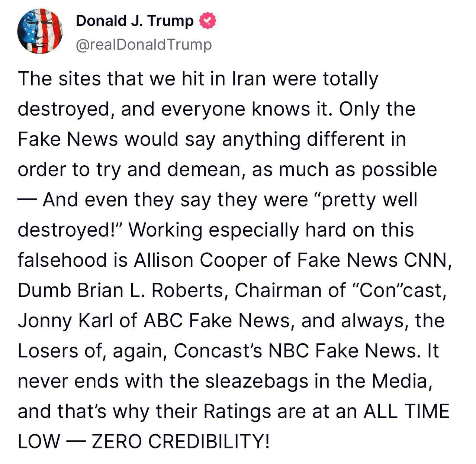Image resolution: width=476 pixels, height=464 pixels.
Task: Open the @realDonaldTrump handle link
Action: point(144,45)
